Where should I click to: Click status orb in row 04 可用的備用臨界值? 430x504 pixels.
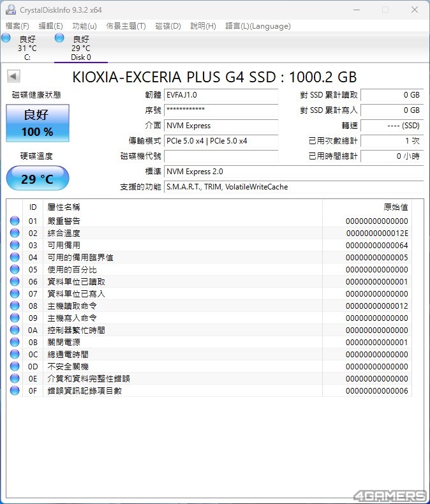pos(15,257)
